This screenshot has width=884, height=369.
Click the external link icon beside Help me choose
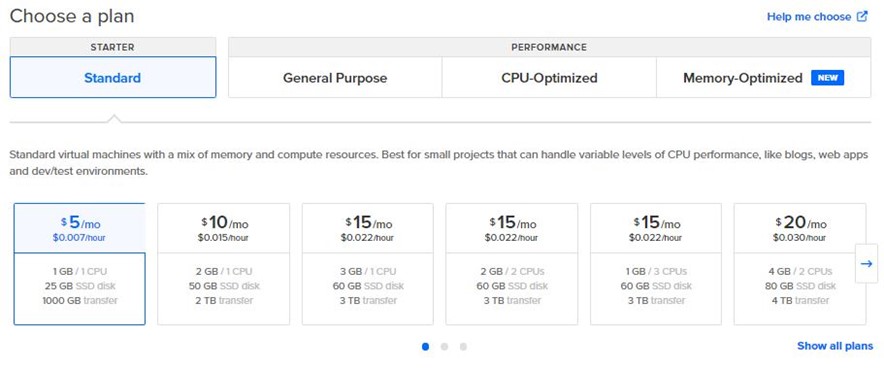tap(862, 16)
